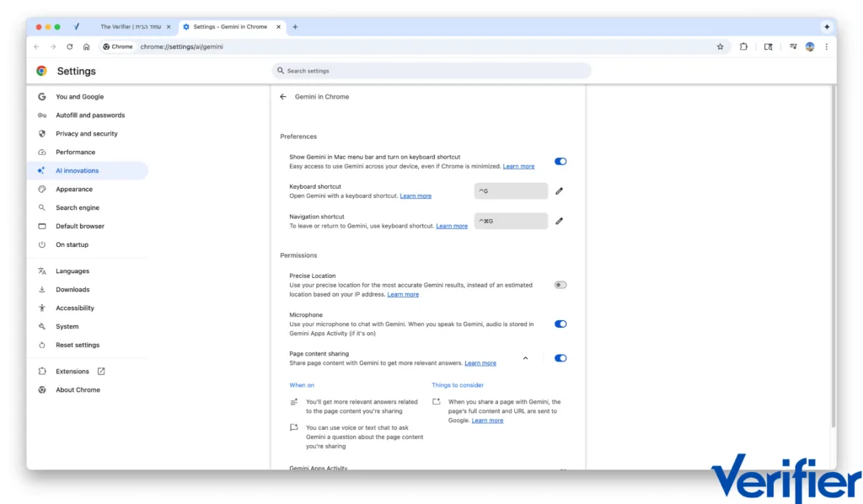This screenshot has width=863, height=504.
Task: Close the Settings - Gemini in Chrome tab
Action: click(278, 26)
